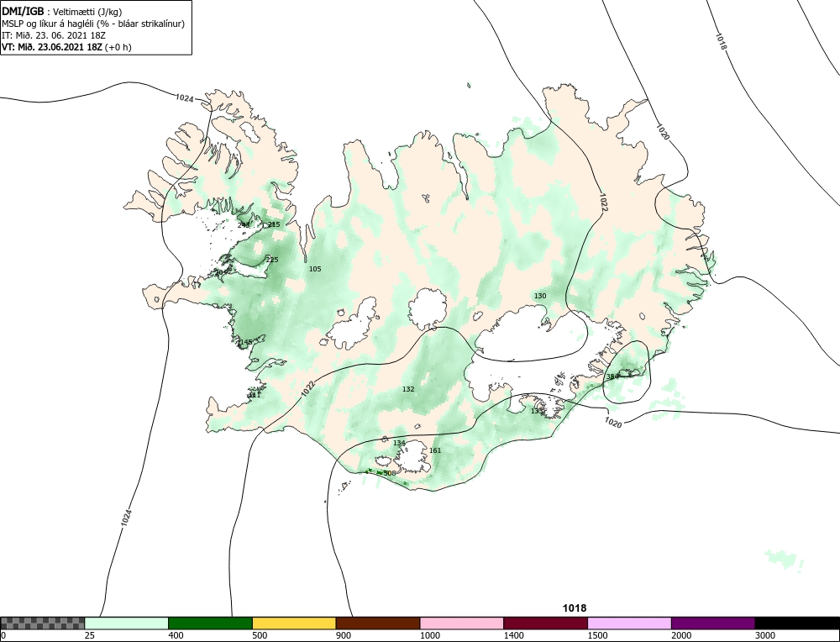The width and height of the screenshot is (840, 642).
Task: Click the bold 1018 label above the color bar
Action: (x=575, y=608)
